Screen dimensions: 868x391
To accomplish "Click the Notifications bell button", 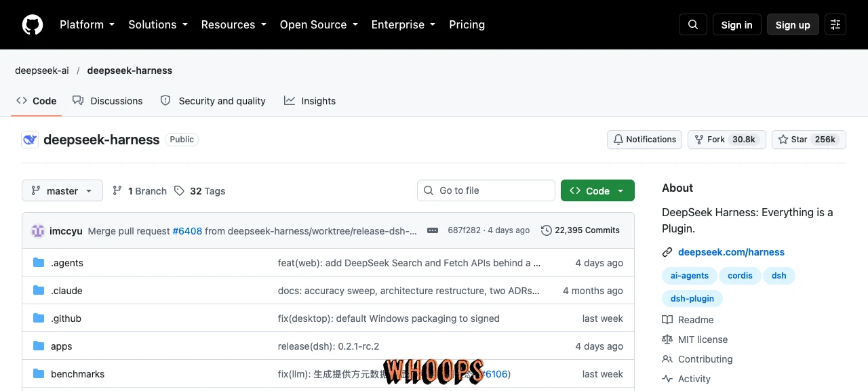I will click(x=644, y=140).
